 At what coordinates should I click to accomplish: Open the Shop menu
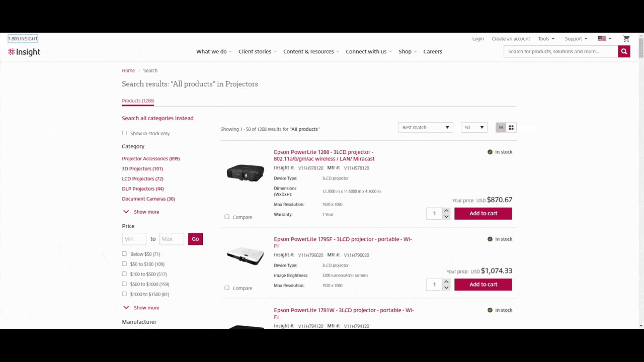click(408, 52)
